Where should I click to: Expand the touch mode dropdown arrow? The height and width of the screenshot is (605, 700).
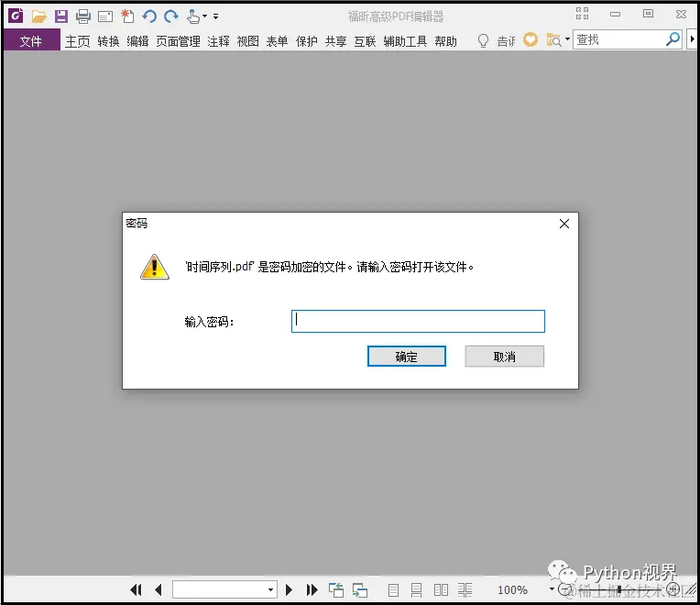tap(204, 16)
